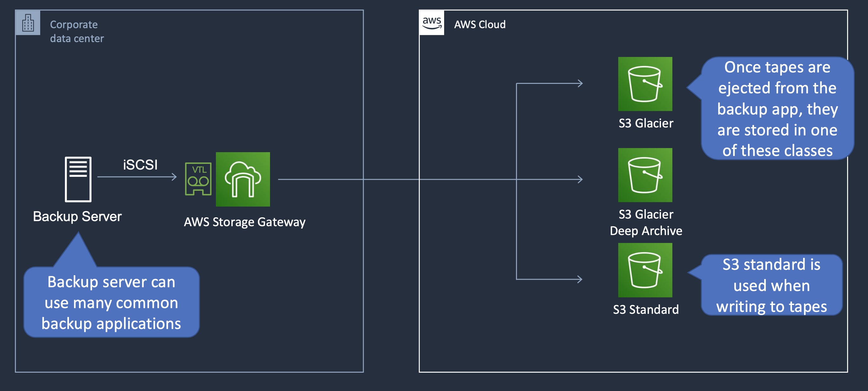The image size is (868, 391).
Task: Select the Corporate data center title text
Action: point(77,31)
